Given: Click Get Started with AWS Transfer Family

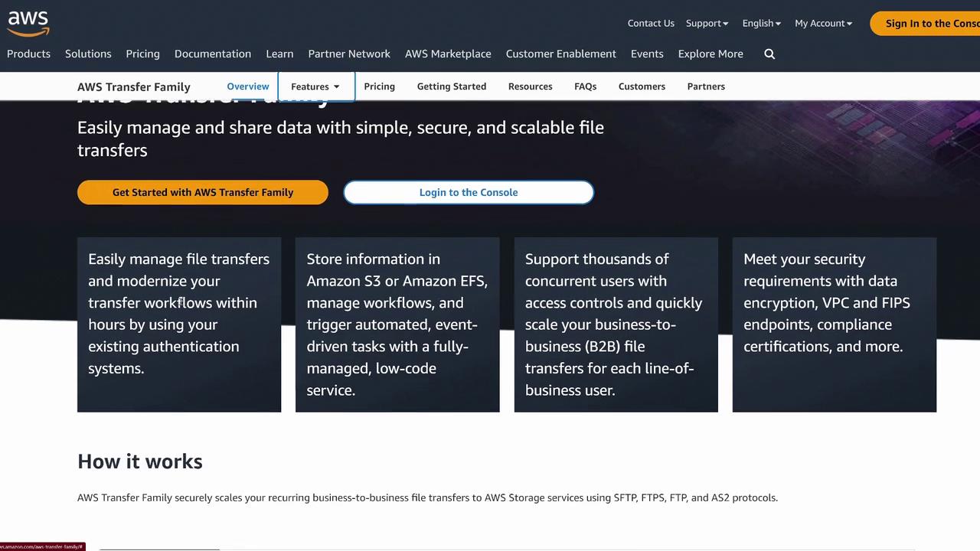Looking at the screenshot, I should [x=203, y=192].
